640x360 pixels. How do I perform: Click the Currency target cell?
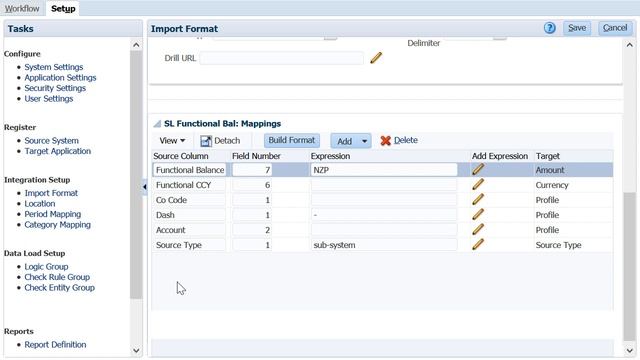(552, 185)
